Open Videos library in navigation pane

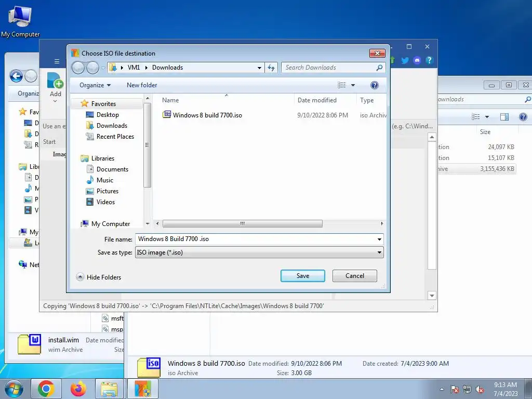[x=105, y=202]
